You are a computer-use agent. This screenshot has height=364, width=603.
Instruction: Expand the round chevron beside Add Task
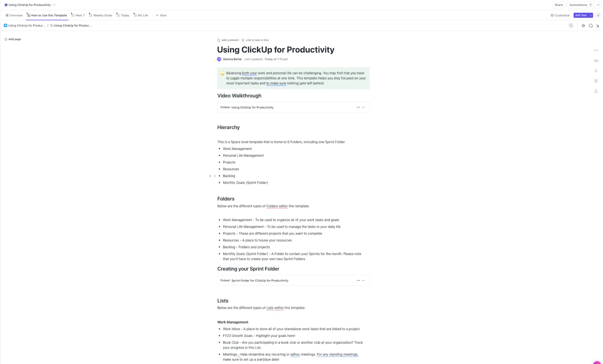tap(598, 15)
